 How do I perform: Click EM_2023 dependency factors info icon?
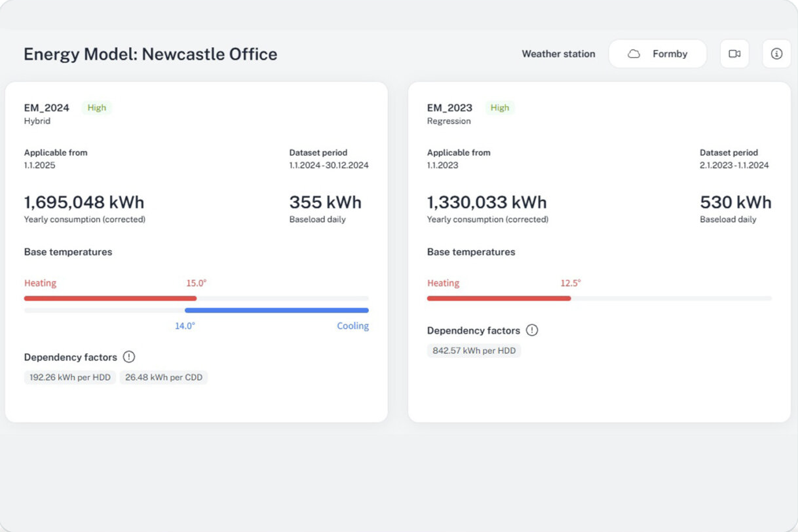click(x=532, y=330)
